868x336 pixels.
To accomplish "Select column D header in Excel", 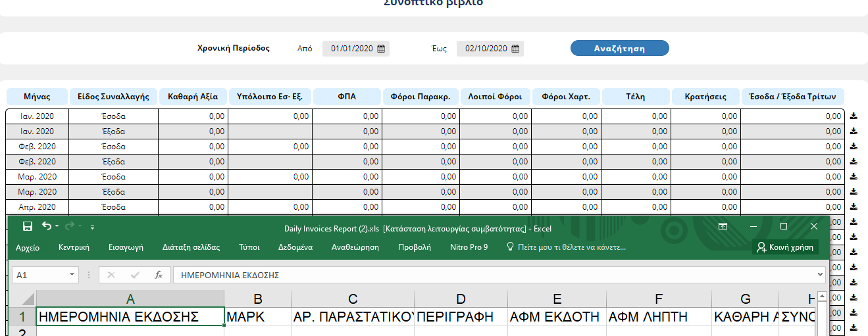I will click(x=461, y=299).
